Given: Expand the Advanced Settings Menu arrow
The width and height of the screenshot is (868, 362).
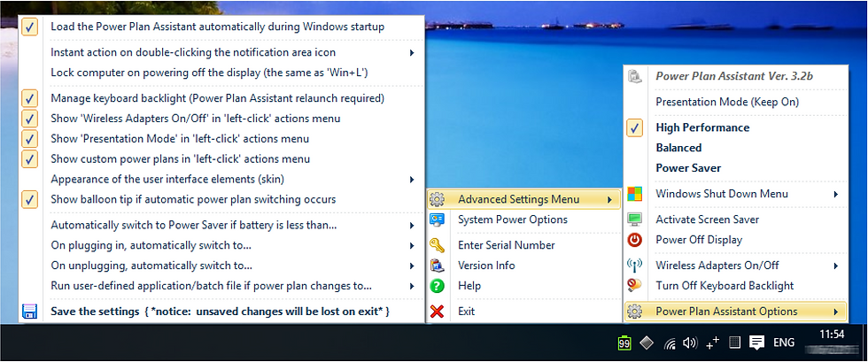Looking at the screenshot, I should click(609, 199).
